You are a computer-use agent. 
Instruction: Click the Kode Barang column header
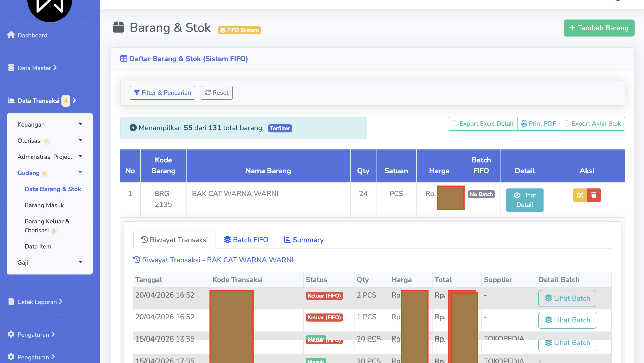point(163,165)
